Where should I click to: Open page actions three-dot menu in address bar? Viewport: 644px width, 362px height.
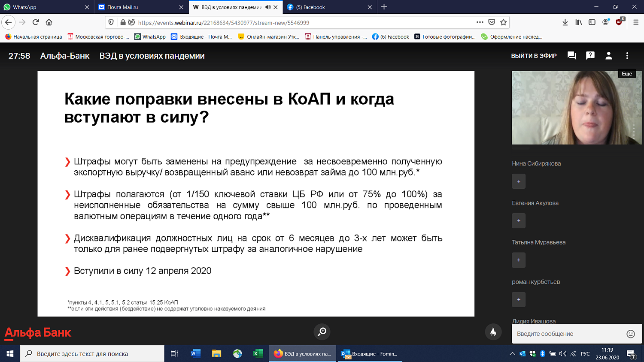click(480, 22)
